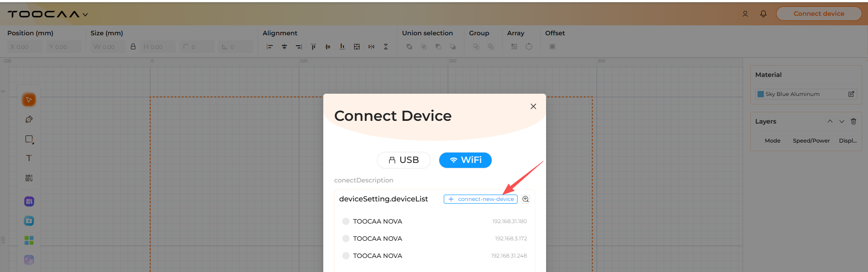The height and width of the screenshot is (272, 868).
Task: Click the W width input field
Action: [x=108, y=47]
